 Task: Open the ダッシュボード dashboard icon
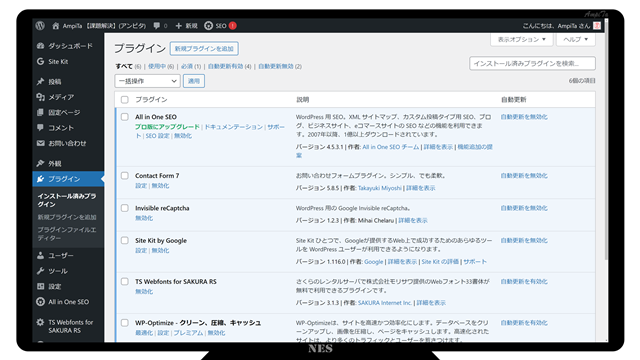click(40, 46)
